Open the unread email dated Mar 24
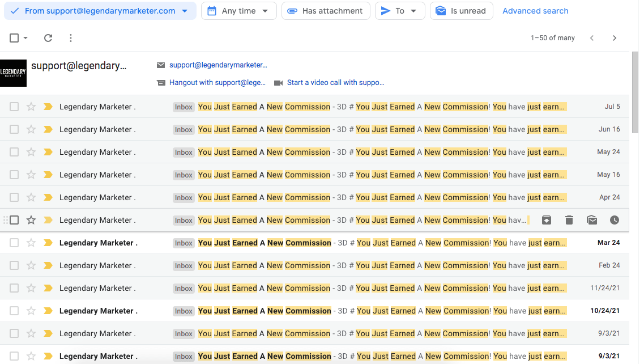This screenshot has height=364, width=644. tap(314, 243)
